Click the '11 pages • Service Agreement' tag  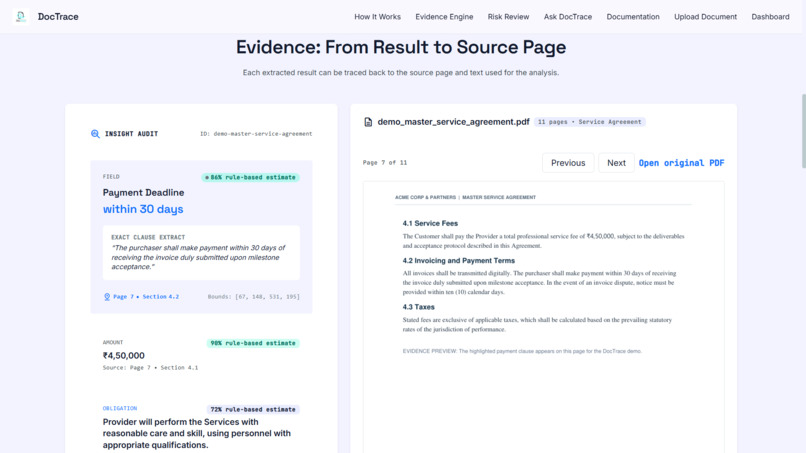point(590,122)
